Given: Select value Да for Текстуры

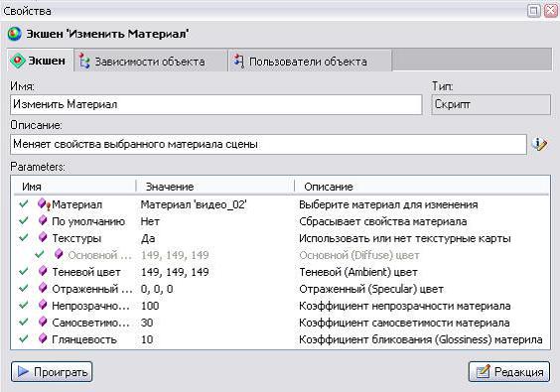Looking at the screenshot, I should pos(148,238).
